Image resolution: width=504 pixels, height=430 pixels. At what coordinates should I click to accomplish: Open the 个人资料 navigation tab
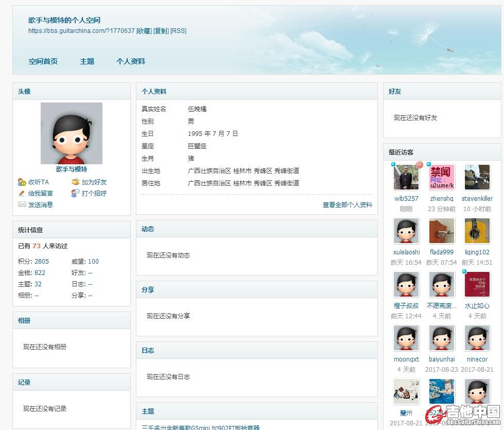pyautogui.click(x=131, y=61)
